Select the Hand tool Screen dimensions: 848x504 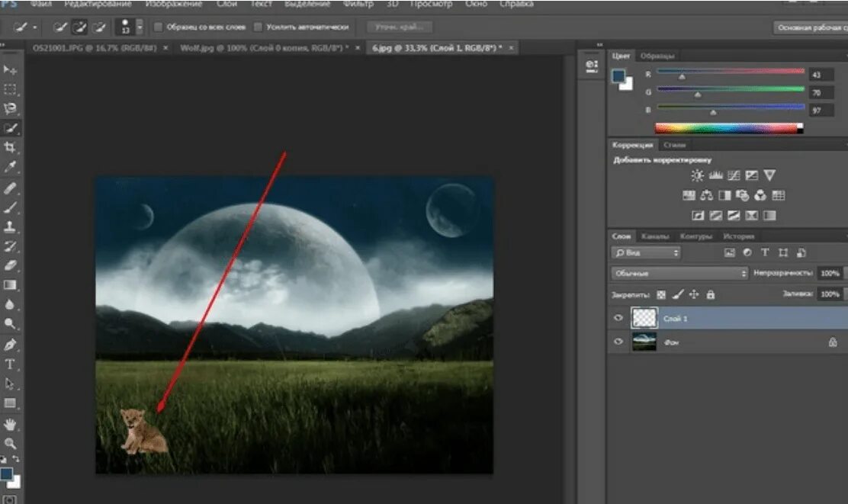click(10, 425)
